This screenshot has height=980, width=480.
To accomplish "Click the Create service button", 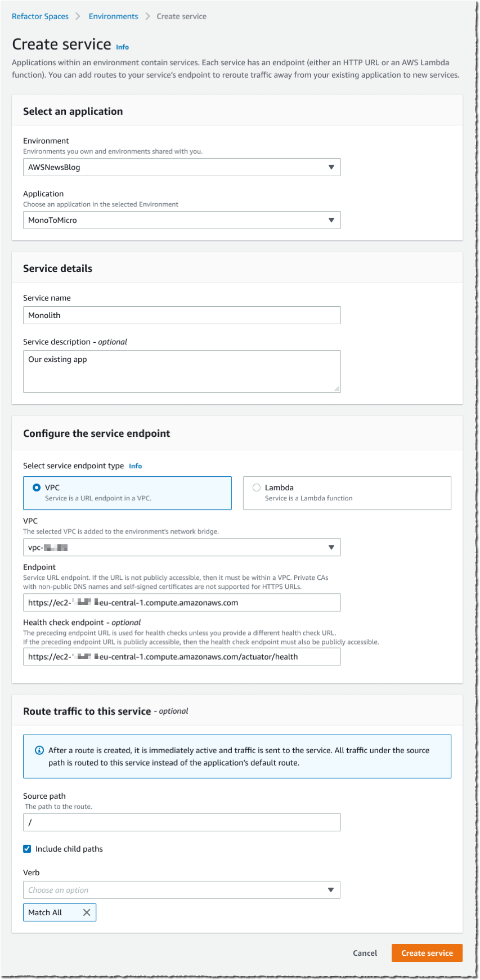I will point(427,953).
